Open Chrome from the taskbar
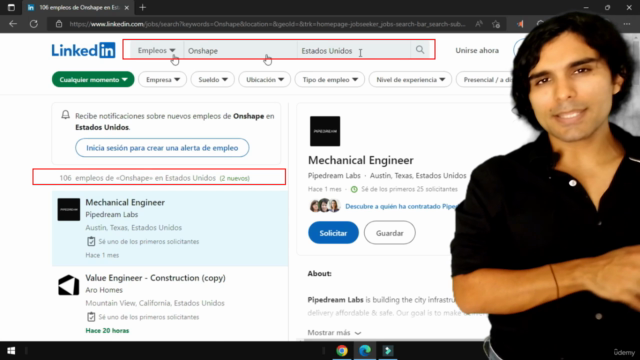This screenshot has height=360, width=640. point(342,351)
